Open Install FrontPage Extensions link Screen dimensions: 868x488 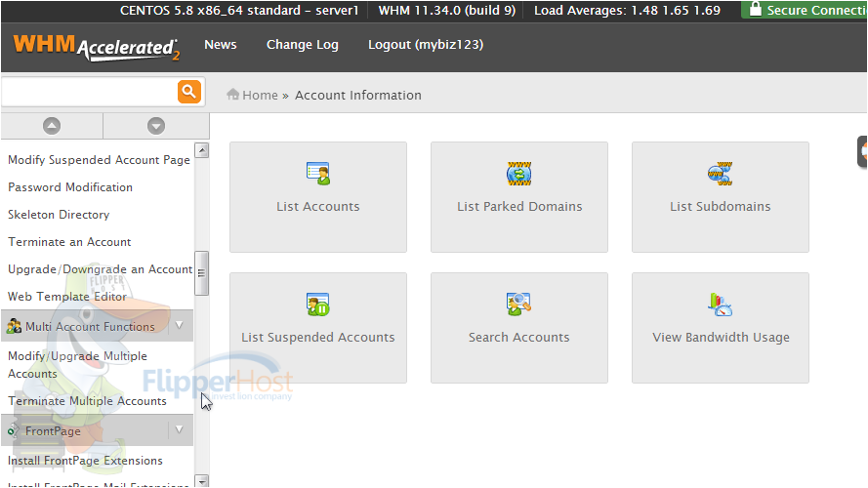(85, 461)
